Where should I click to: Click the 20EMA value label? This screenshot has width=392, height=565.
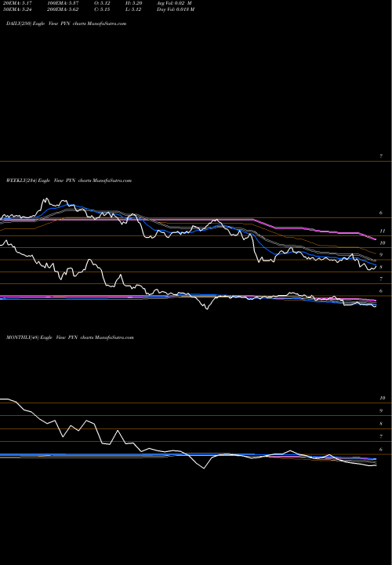17,3
